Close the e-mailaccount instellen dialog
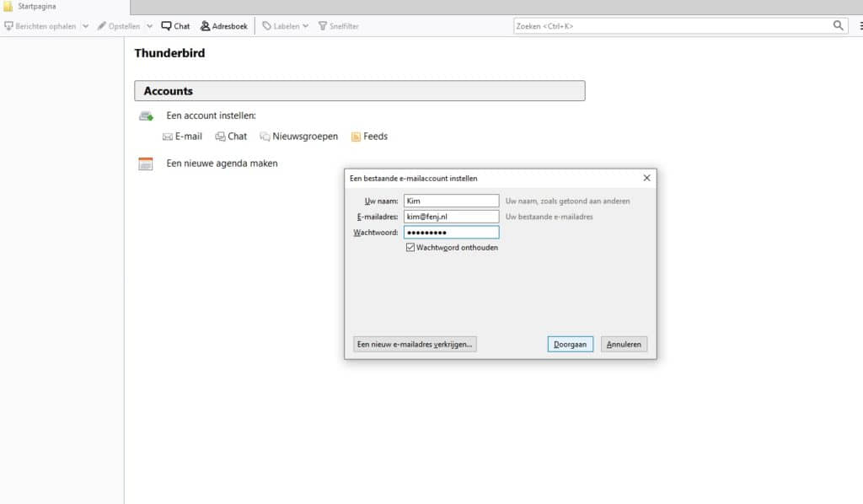This screenshot has width=863, height=504. tap(646, 178)
